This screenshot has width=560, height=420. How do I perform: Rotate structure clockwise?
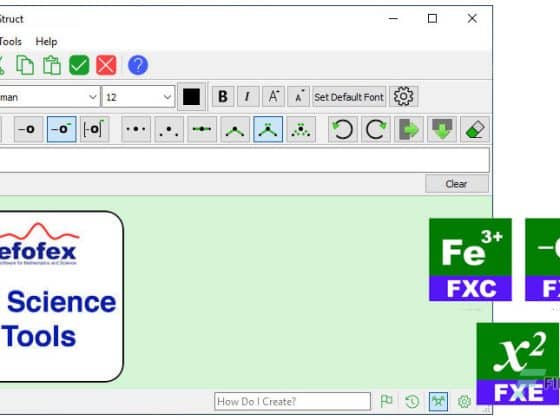coord(376,129)
